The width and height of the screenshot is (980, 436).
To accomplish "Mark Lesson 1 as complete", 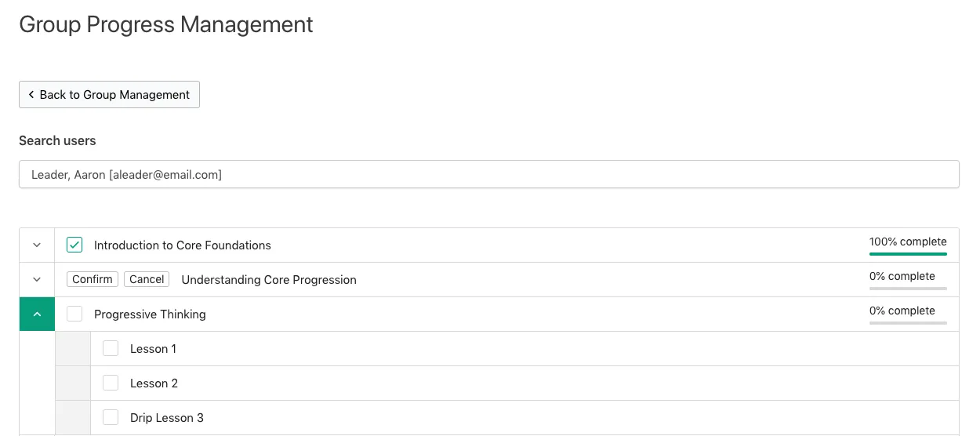I will [x=111, y=349].
